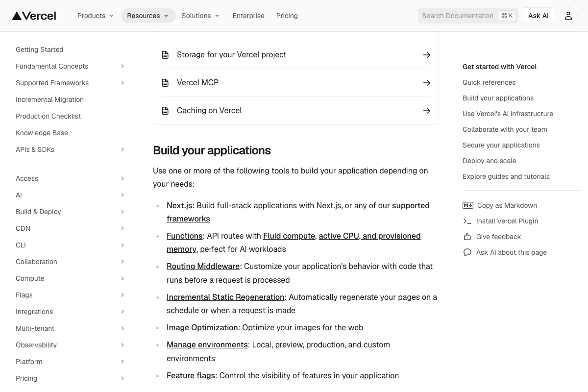This screenshot has width=588, height=392.
Task: Click the document icon beside Vercel MCP
Action: point(165,83)
